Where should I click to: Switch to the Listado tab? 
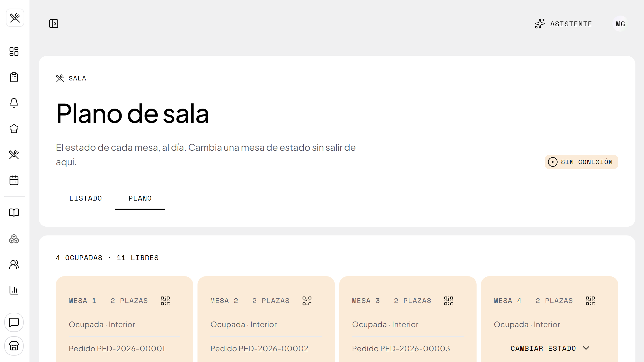(85, 198)
